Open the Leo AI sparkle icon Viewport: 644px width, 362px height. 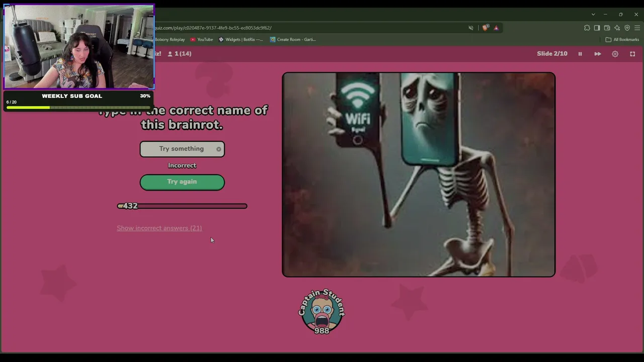[617, 28]
